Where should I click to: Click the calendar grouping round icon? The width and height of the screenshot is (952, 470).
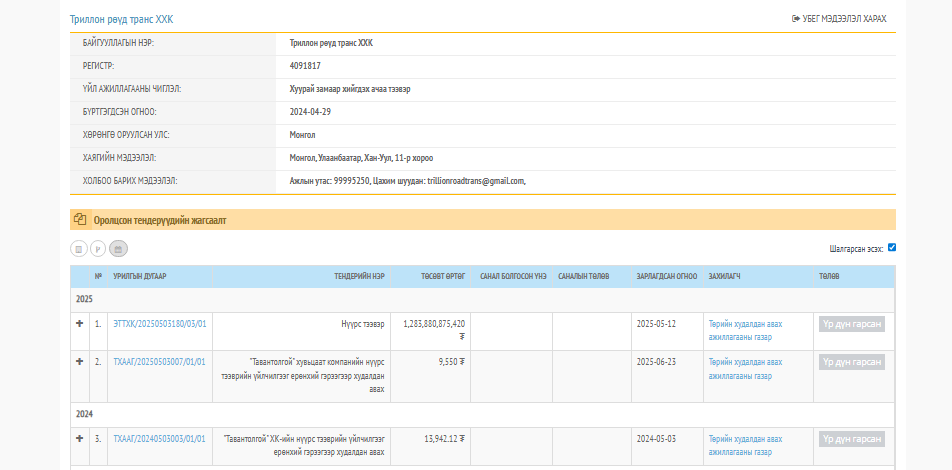point(118,248)
